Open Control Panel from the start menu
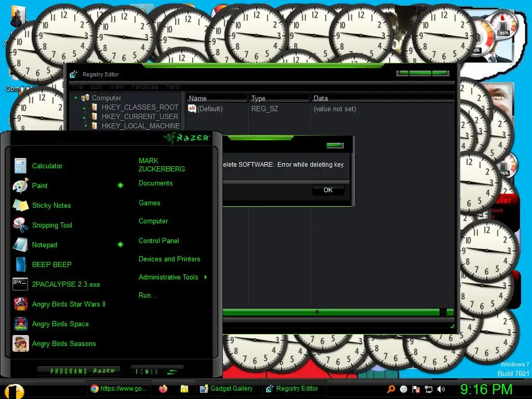The image size is (532, 399). (159, 241)
